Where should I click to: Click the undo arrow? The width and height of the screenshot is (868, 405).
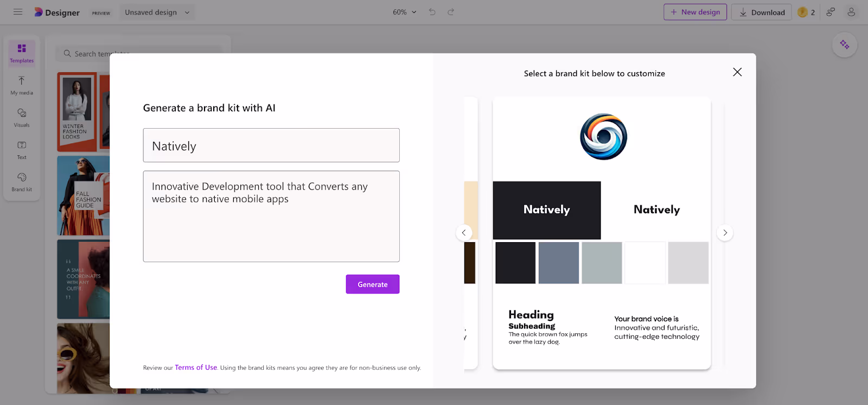pos(432,12)
